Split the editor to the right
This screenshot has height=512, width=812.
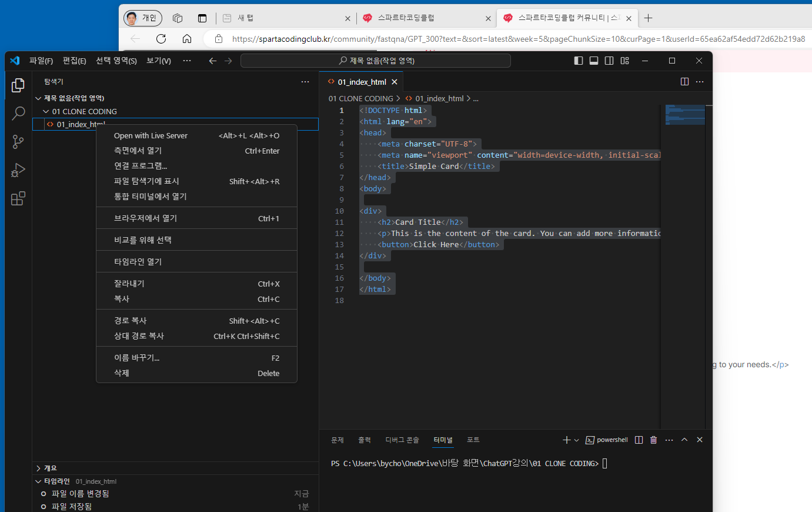(684, 82)
